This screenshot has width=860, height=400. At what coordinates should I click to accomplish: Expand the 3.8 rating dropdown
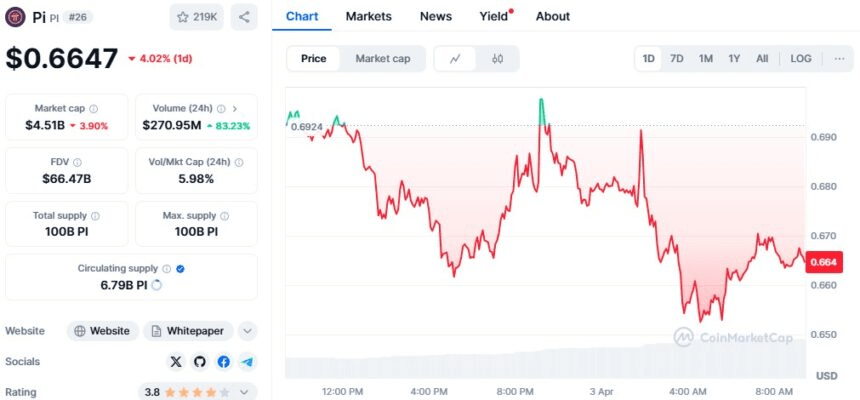247,392
